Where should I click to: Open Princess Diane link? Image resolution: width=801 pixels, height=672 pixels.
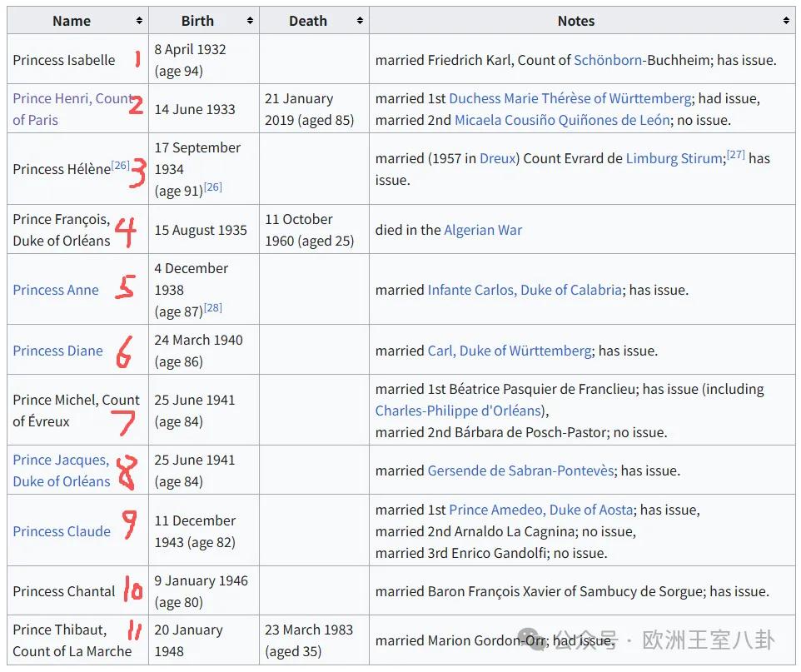tap(57, 351)
